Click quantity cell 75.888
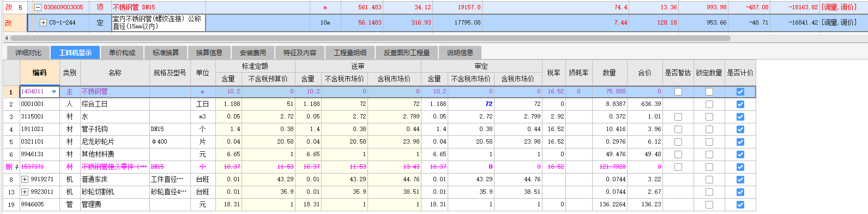 click(x=610, y=92)
